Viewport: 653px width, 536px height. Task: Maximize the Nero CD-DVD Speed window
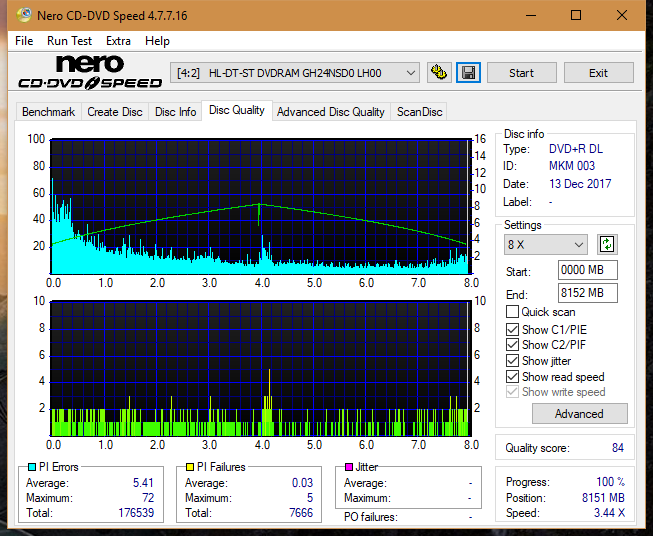(x=576, y=15)
